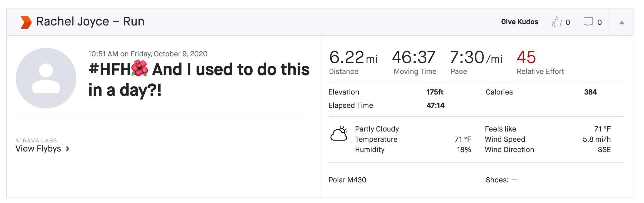Click the thumbs-up kudos icon
The width and height of the screenshot is (644, 203).
click(x=556, y=22)
